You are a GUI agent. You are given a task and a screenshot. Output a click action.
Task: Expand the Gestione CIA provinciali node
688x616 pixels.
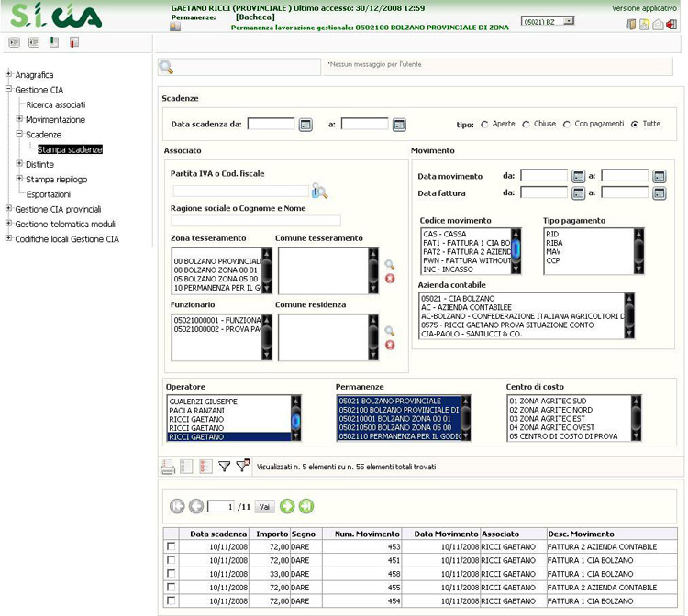click(x=8, y=208)
